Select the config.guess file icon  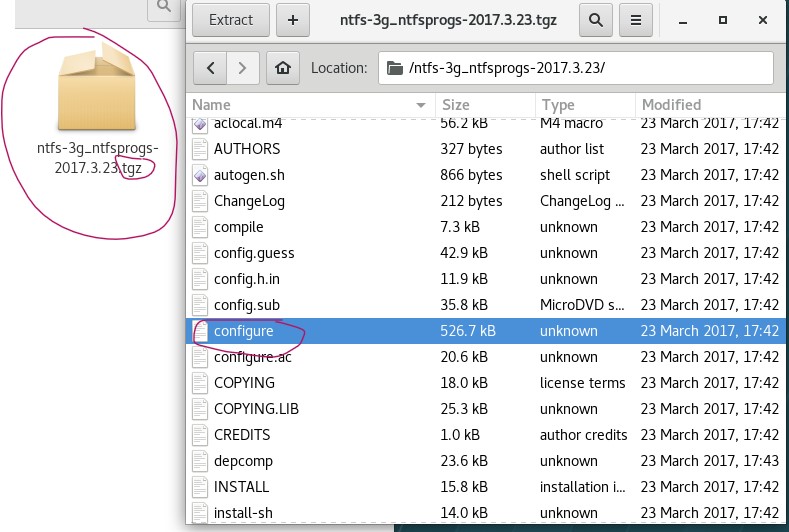(200, 253)
